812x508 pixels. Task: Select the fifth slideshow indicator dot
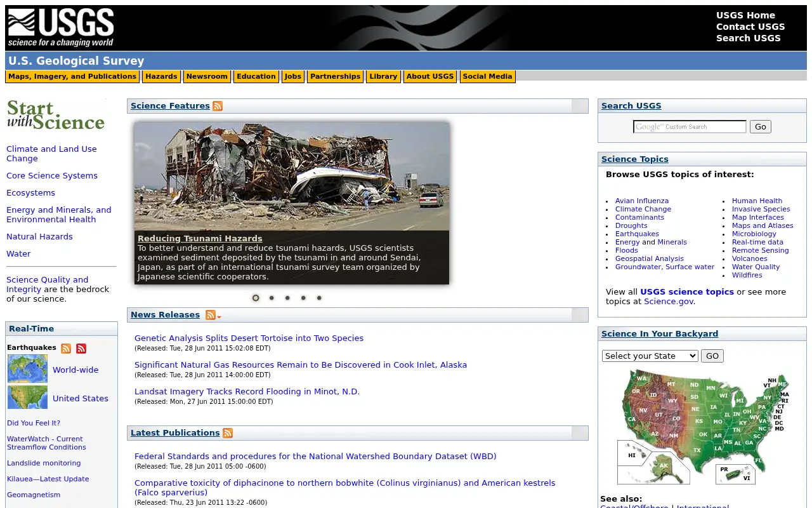tap(319, 298)
